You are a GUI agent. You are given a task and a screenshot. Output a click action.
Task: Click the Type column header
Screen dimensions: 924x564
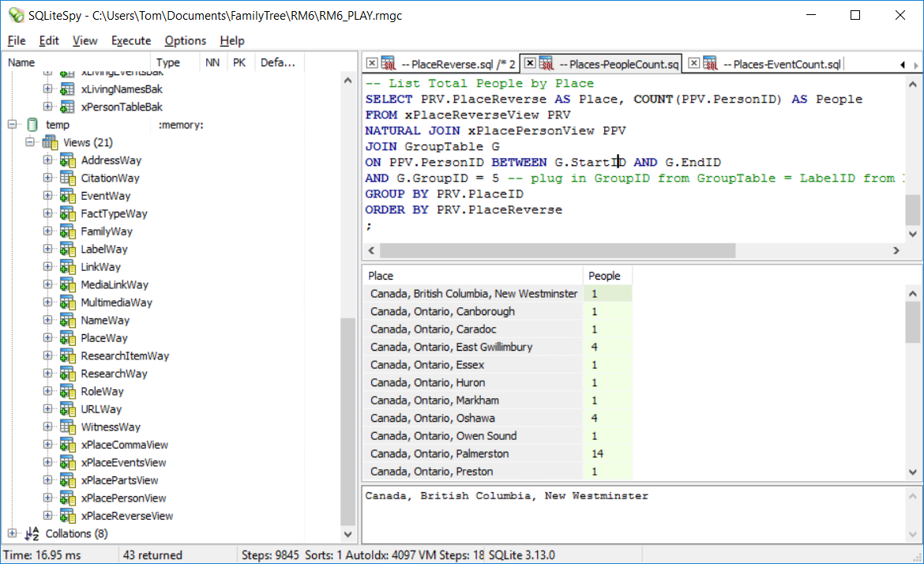click(x=175, y=62)
